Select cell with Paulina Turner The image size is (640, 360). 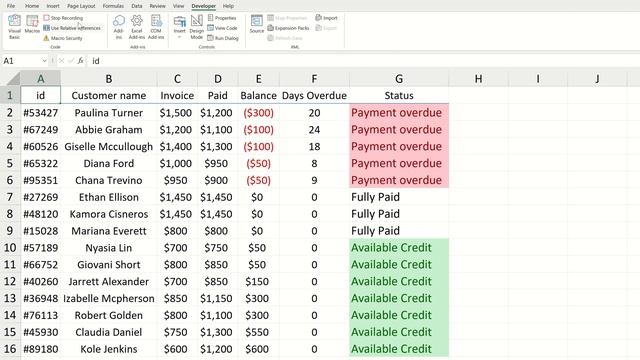(109, 113)
